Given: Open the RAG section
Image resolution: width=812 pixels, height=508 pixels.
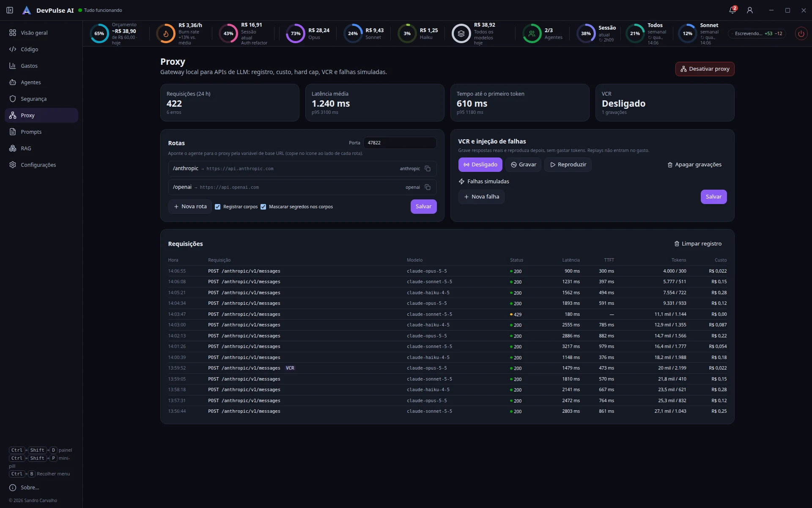Looking at the screenshot, I should point(41,148).
